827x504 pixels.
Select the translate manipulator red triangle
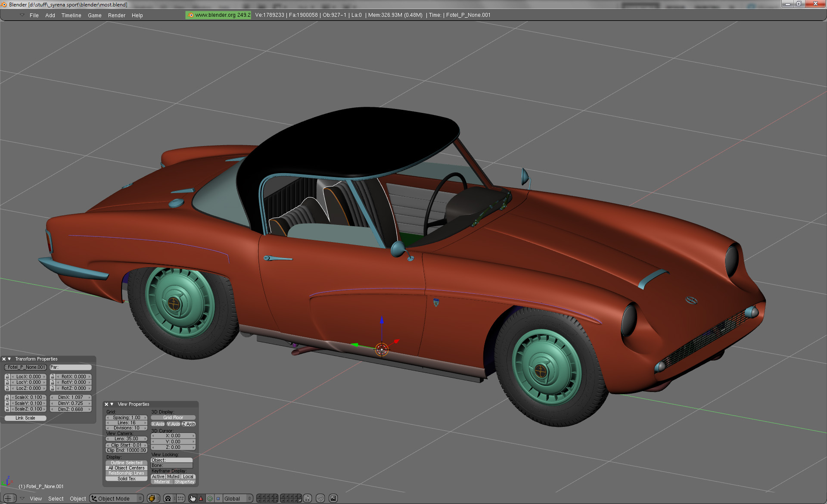point(201,498)
